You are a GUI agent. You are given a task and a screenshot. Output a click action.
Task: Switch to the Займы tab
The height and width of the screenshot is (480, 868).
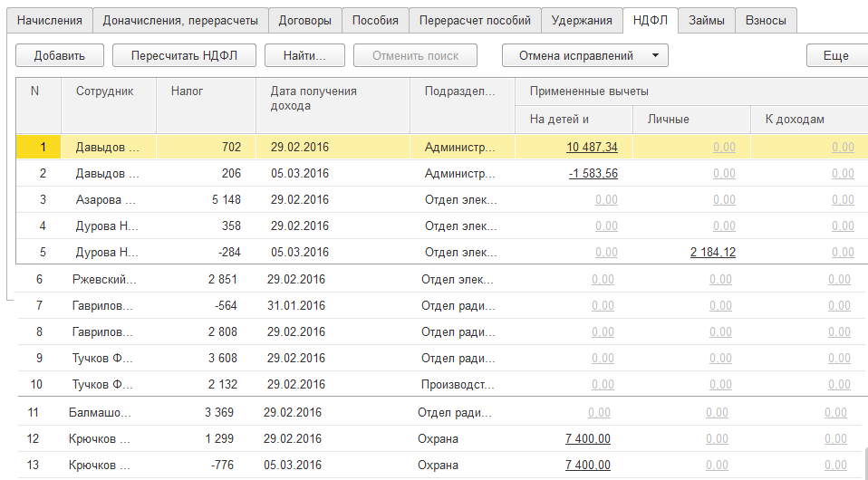[706, 20]
